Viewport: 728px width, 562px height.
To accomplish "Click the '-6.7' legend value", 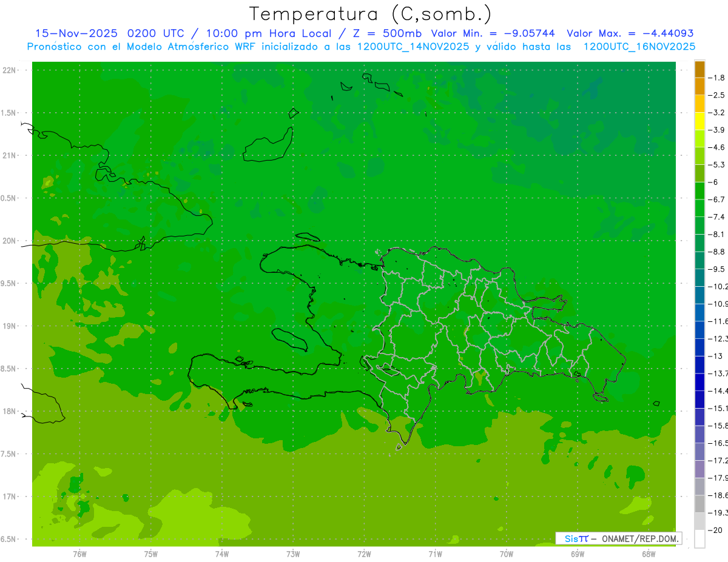I will (718, 199).
